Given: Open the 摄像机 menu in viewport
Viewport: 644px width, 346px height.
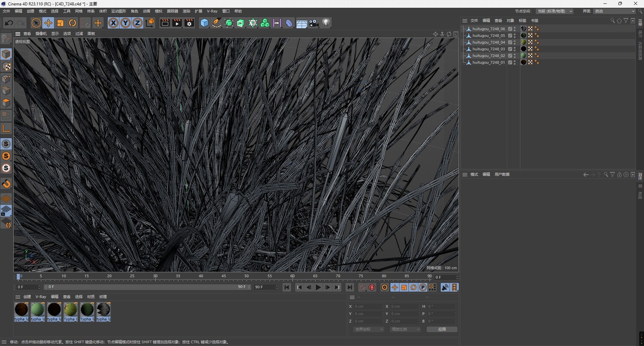Looking at the screenshot, I should 41,33.
